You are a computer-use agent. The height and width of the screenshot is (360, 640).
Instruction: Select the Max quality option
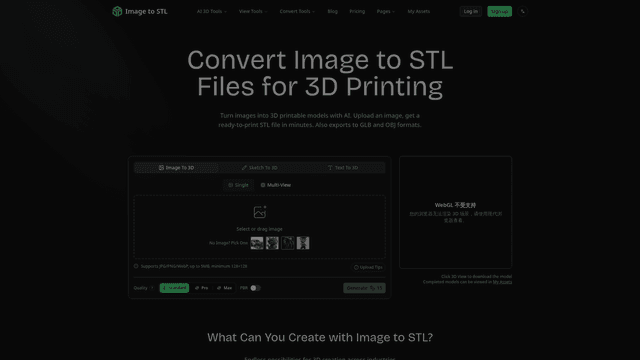tap(224, 288)
